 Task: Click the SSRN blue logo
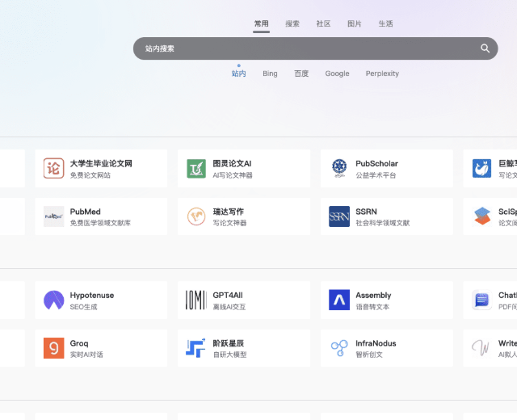point(339,216)
